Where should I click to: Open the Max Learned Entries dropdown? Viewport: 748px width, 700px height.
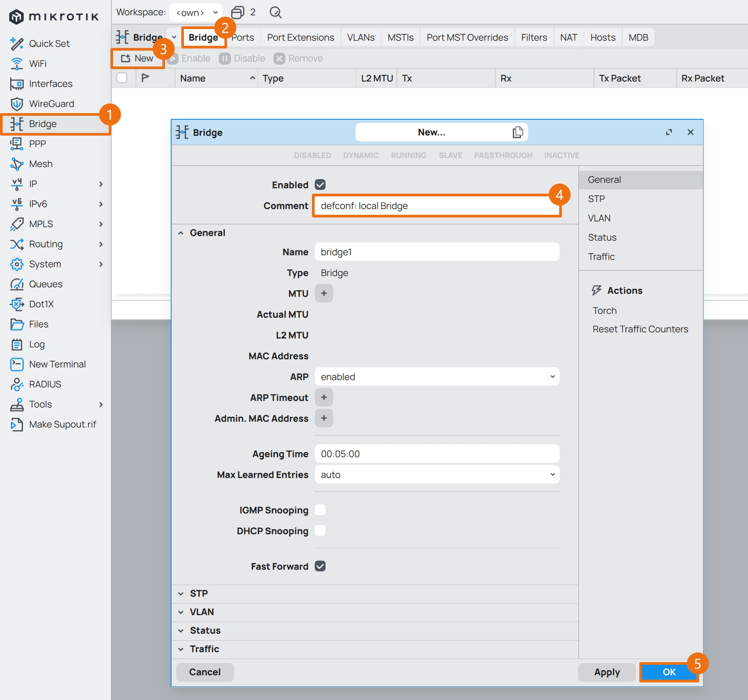coord(437,475)
